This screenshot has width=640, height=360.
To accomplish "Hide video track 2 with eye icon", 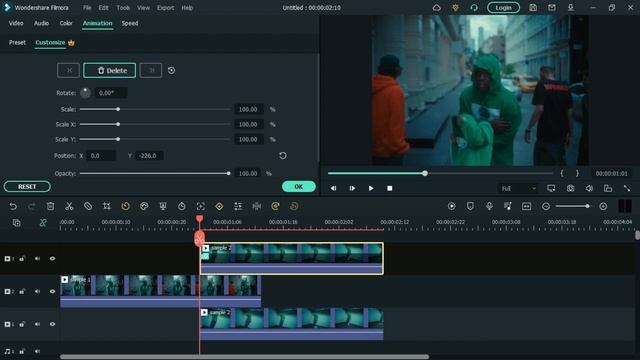I will pyautogui.click(x=52, y=291).
